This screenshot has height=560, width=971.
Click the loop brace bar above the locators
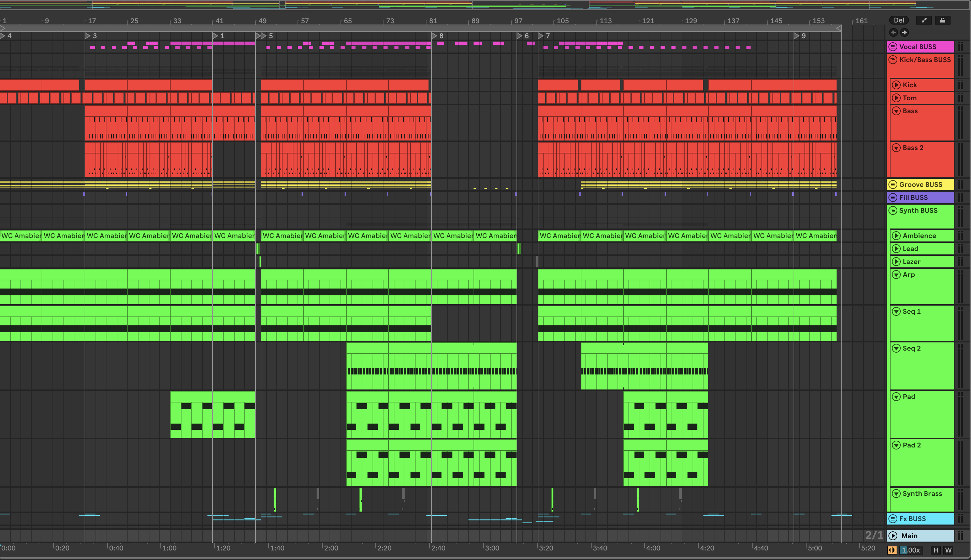pos(421,28)
